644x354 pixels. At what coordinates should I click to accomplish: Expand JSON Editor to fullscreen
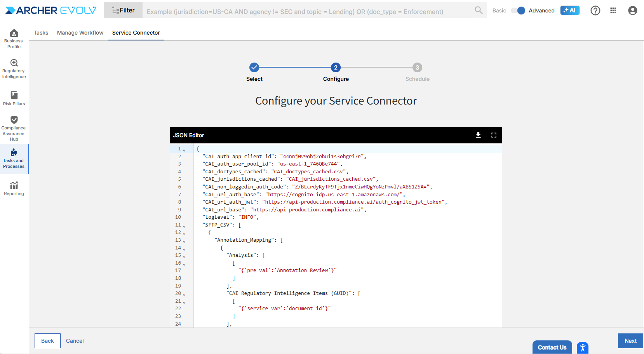pyautogui.click(x=494, y=135)
